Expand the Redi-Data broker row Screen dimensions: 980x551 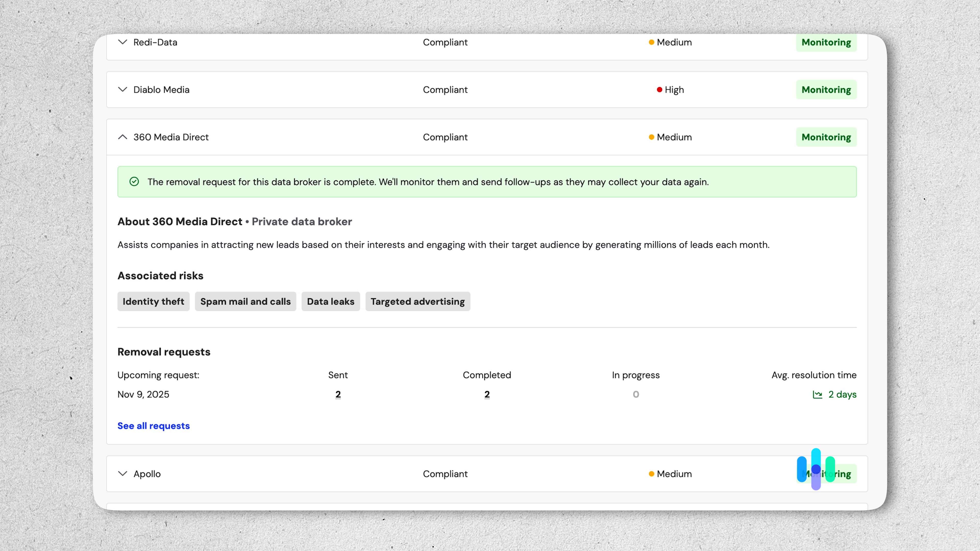click(x=122, y=43)
